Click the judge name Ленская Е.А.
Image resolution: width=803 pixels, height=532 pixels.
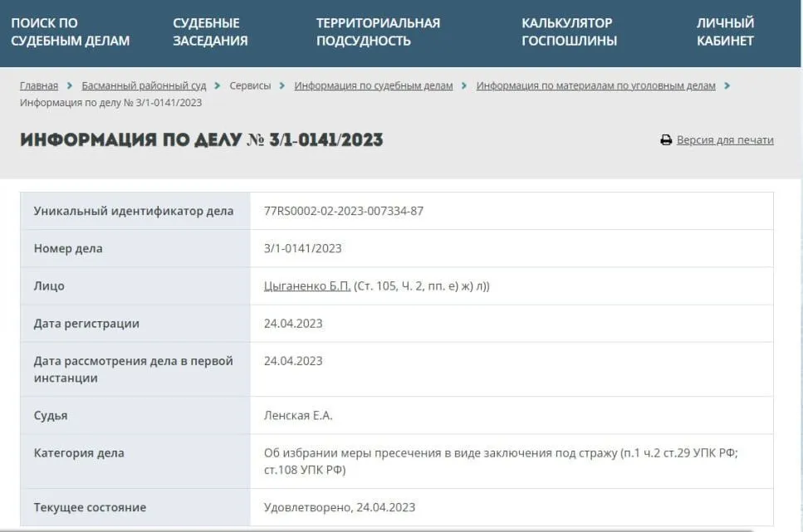click(x=298, y=415)
